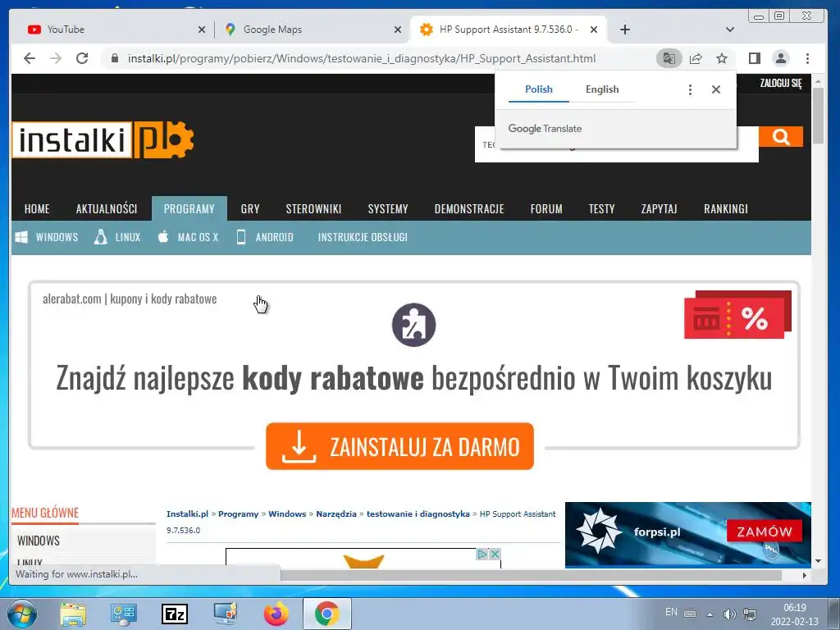Open Chrome's three-dot main menu
Viewport: 840px width, 630px height.
point(807,58)
